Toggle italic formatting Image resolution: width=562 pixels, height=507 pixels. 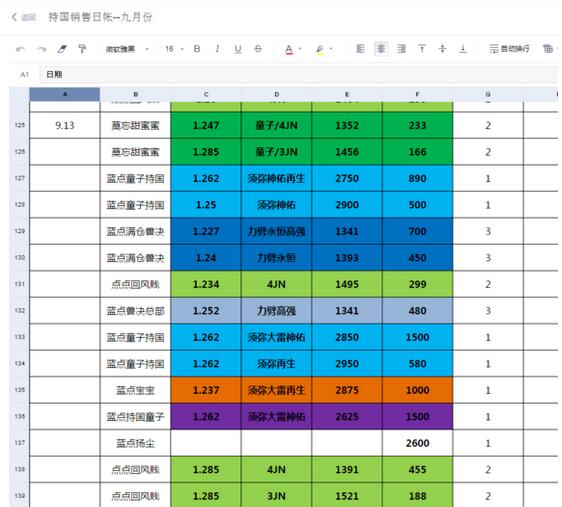pyautogui.click(x=217, y=49)
